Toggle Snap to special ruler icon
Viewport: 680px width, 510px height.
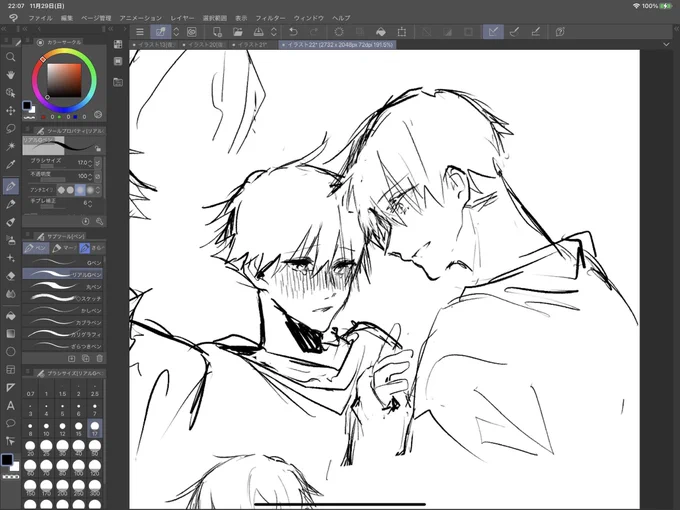[514, 32]
